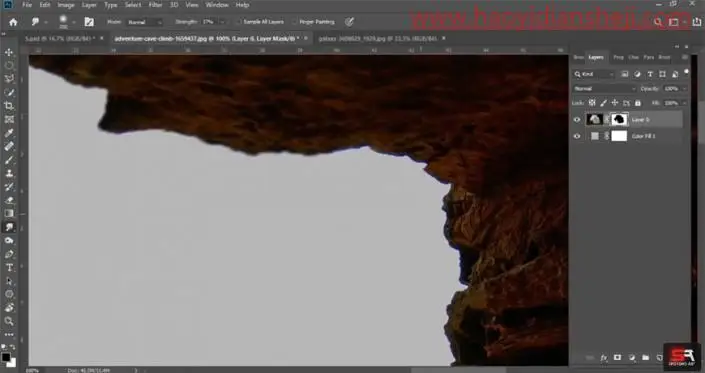705x373 pixels.
Task: Switch to the galaxy jpg document tab
Action: click(x=378, y=39)
